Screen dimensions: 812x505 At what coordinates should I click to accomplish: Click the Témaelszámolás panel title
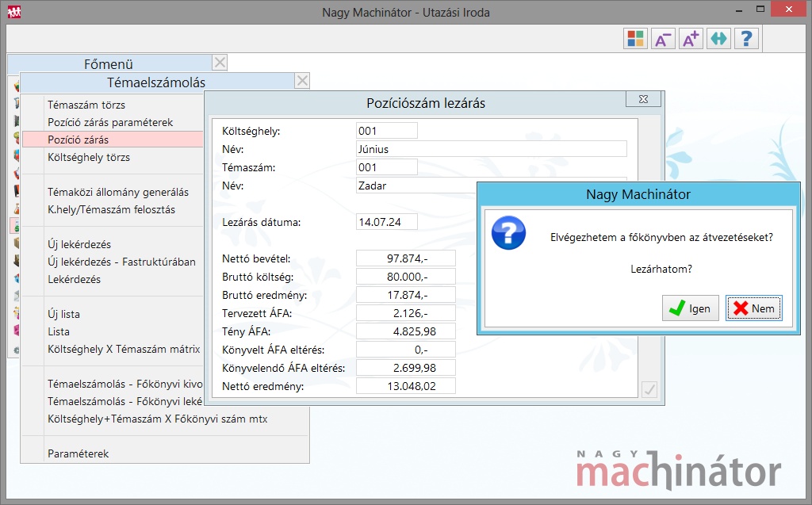[x=156, y=82]
